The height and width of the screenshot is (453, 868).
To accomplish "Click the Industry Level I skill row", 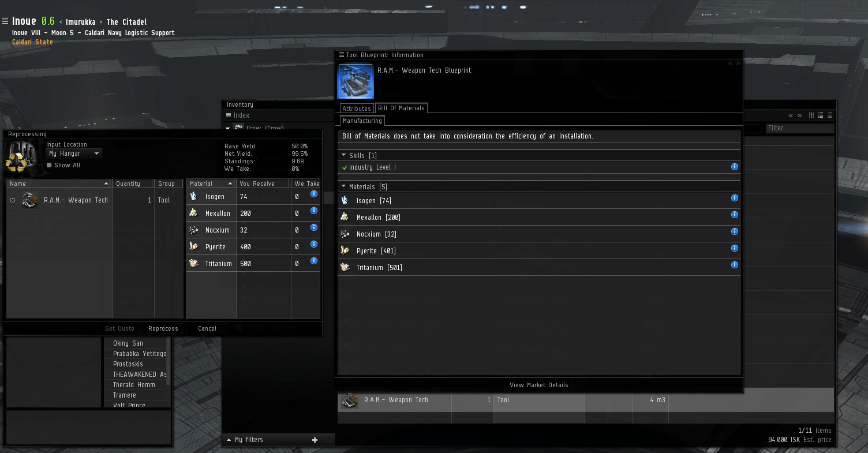I will coord(539,167).
